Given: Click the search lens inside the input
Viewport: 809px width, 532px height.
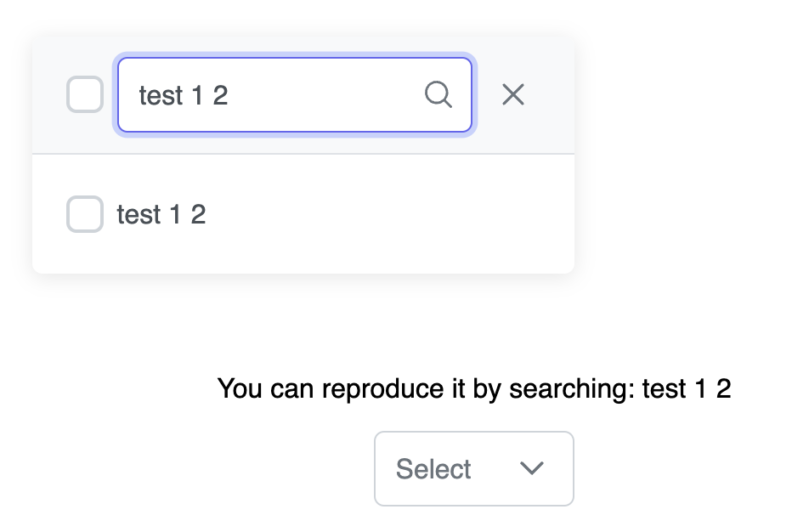Looking at the screenshot, I should pos(438,95).
